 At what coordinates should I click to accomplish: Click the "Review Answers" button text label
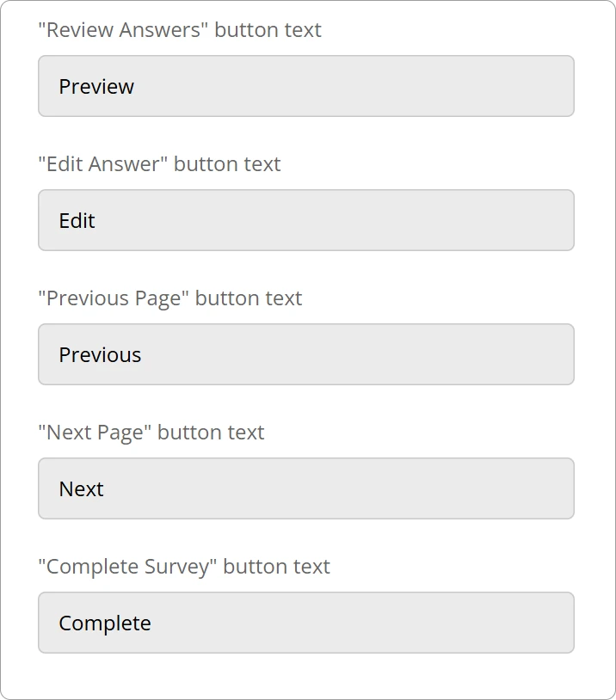[x=180, y=30]
